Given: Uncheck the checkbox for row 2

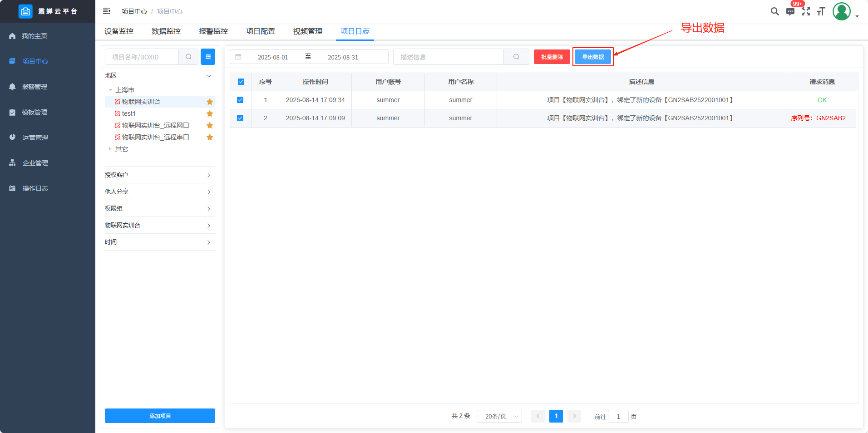Looking at the screenshot, I should pyautogui.click(x=240, y=118).
